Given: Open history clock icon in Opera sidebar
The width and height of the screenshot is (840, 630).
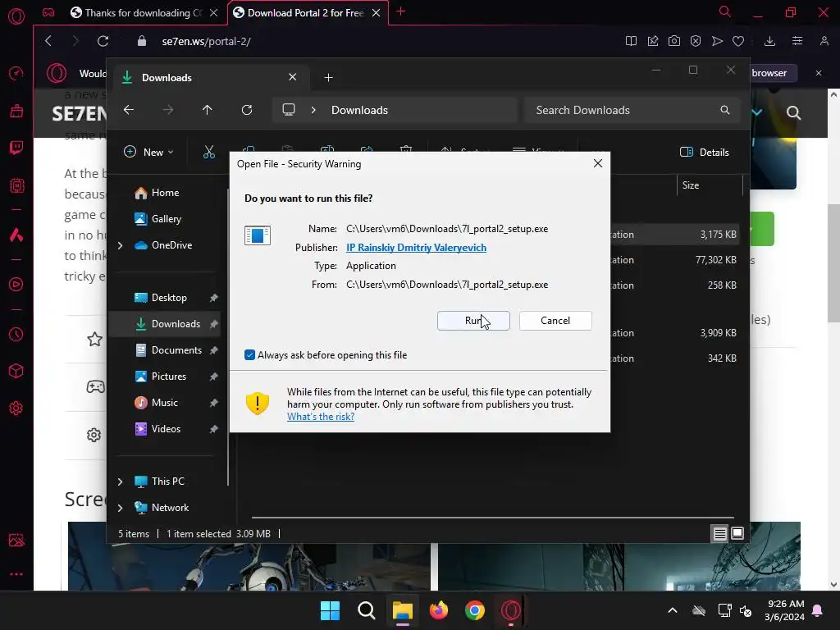Looking at the screenshot, I should [x=16, y=335].
